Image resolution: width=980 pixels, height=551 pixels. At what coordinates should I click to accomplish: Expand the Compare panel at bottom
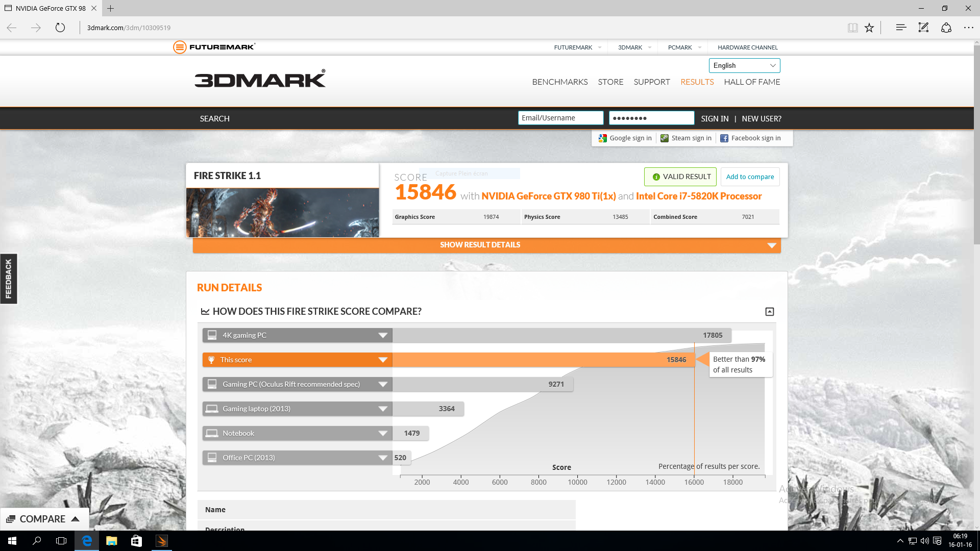point(44,519)
